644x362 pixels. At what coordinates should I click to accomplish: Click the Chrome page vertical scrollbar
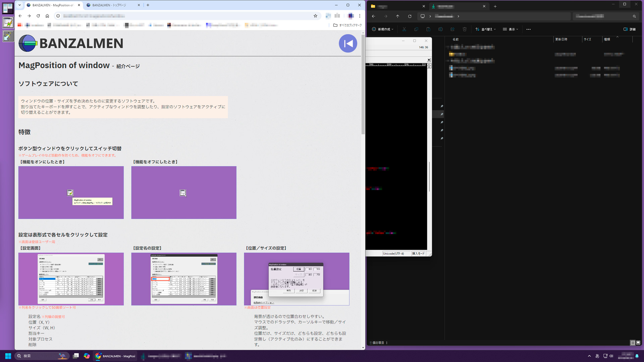[x=363, y=84]
